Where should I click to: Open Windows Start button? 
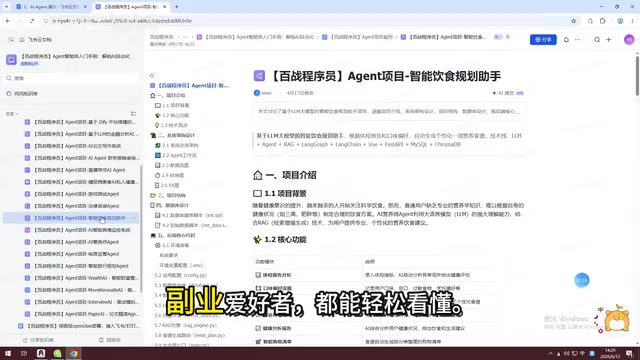pos(8,353)
